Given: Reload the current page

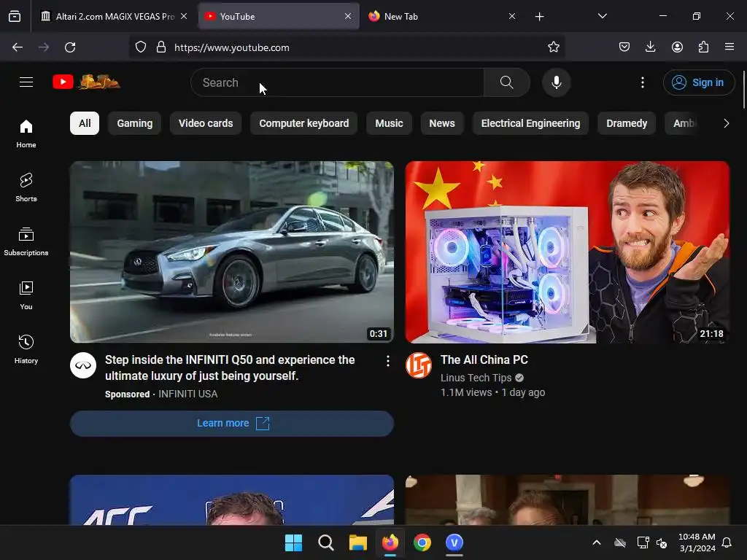Looking at the screenshot, I should pyautogui.click(x=70, y=47).
